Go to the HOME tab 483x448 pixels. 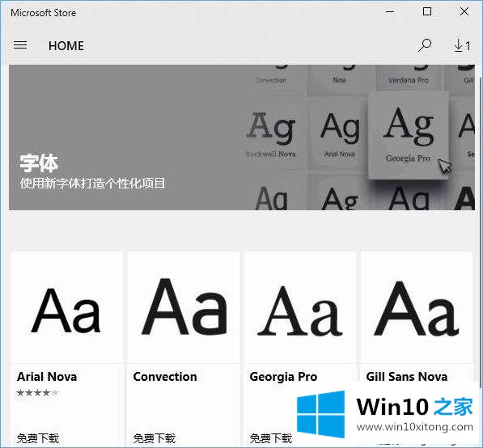pos(66,46)
